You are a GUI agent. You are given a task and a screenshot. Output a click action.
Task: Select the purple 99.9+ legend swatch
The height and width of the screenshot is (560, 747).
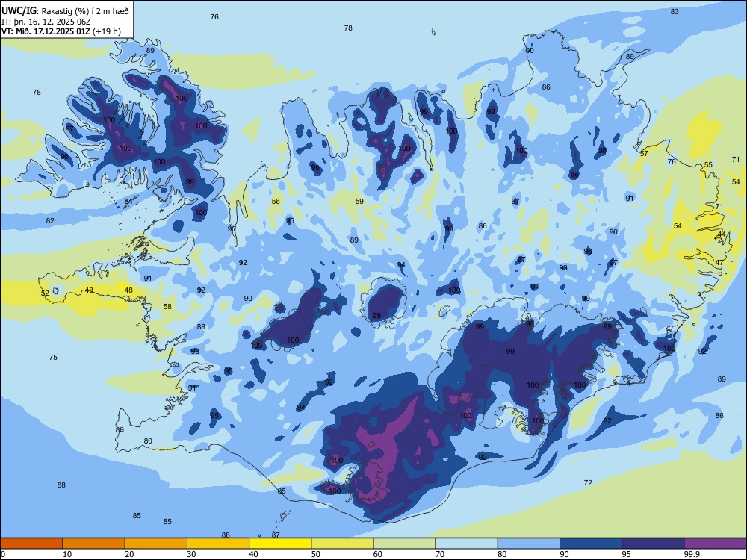[x=715, y=544]
